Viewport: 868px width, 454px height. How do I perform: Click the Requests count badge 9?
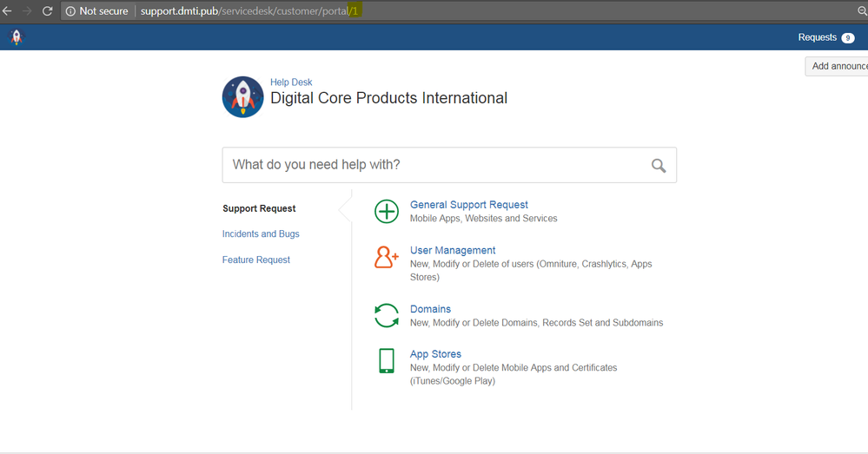click(x=847, y=37)
